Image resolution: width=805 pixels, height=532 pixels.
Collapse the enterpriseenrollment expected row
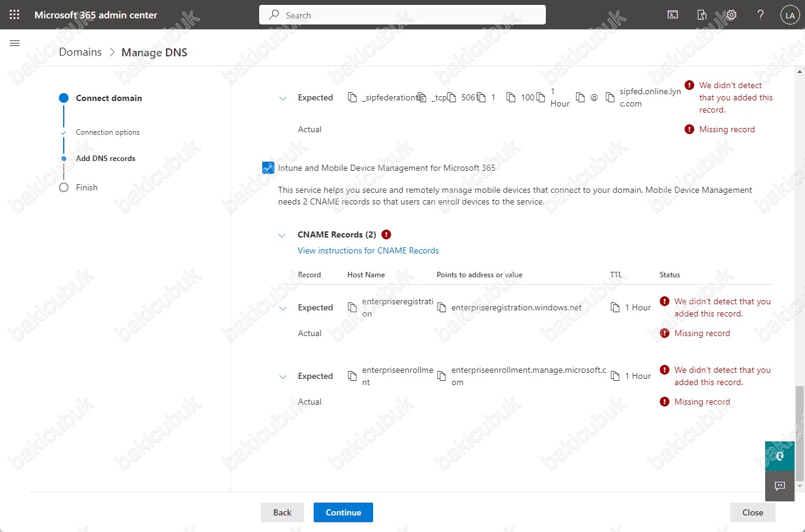coord(282,377)
